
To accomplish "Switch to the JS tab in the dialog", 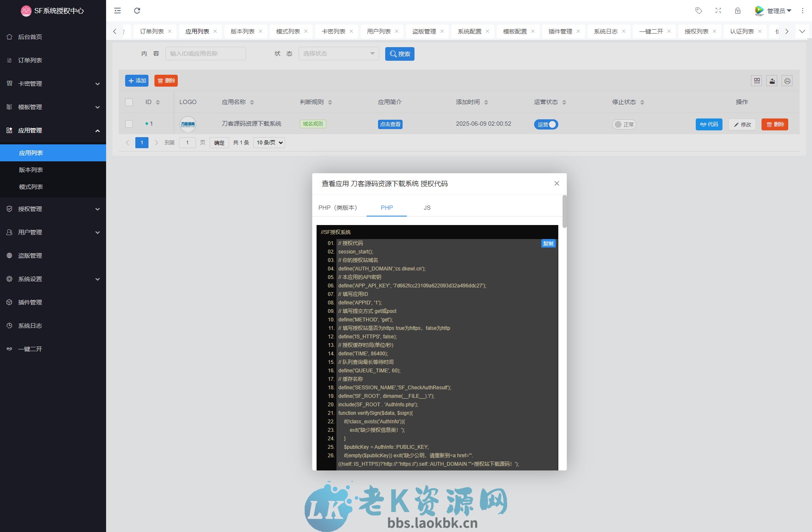I will (x=427, y=208).
